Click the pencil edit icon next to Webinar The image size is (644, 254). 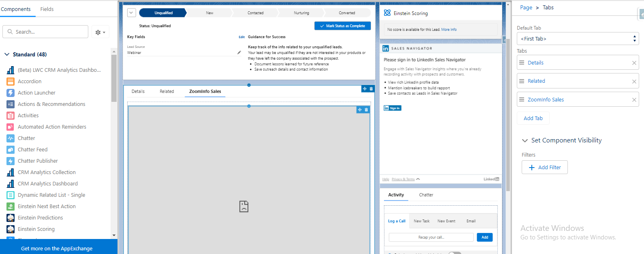pos(239,52)
